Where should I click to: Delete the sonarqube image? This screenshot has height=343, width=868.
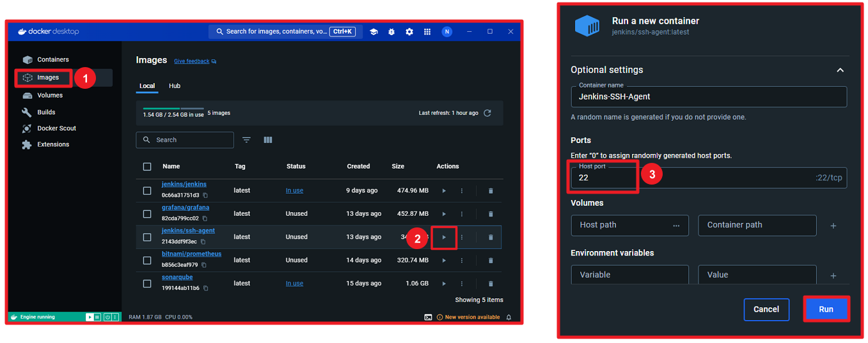pyautogui.click(x=491, y=284)
